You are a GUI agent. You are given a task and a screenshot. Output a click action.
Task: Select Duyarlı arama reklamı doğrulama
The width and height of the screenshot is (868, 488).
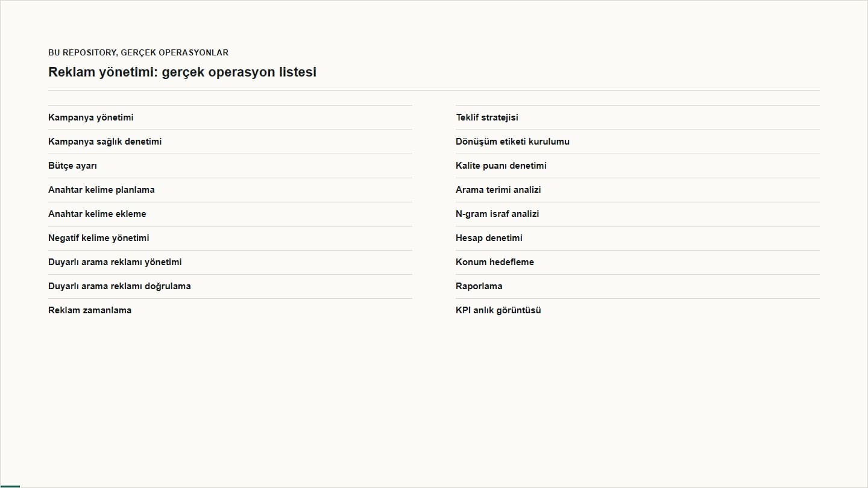point(230,286)
